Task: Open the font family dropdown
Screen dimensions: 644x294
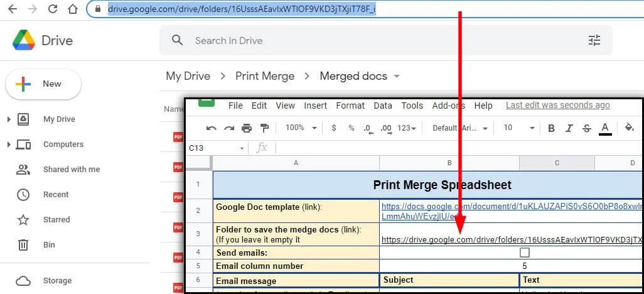Action: (x=460, y=128)
